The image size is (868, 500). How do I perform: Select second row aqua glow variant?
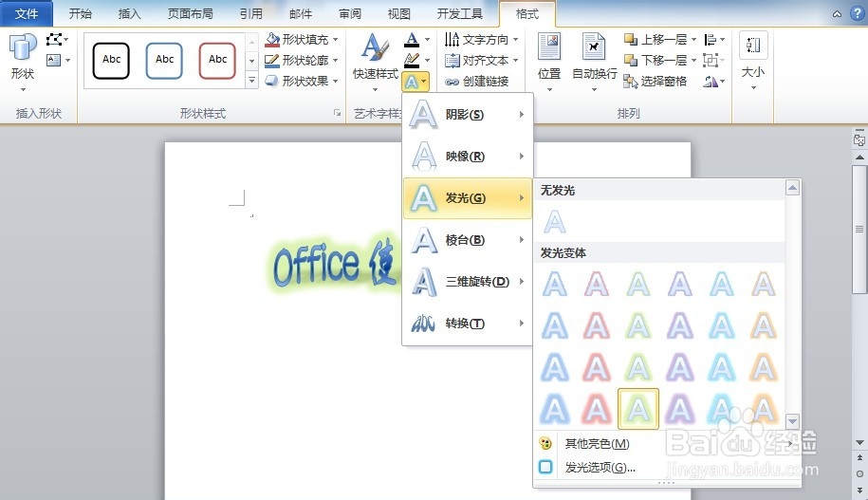(722, 325)
